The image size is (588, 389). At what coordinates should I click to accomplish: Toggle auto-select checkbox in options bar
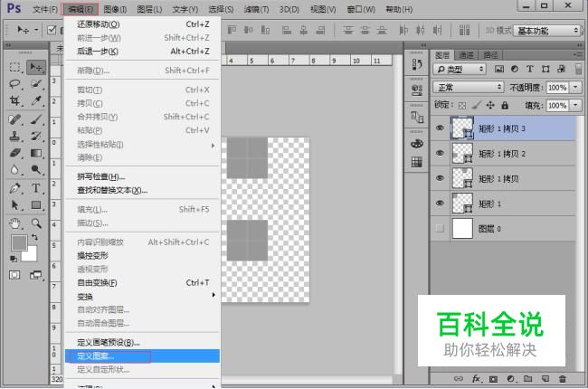(x=52, y=30)
